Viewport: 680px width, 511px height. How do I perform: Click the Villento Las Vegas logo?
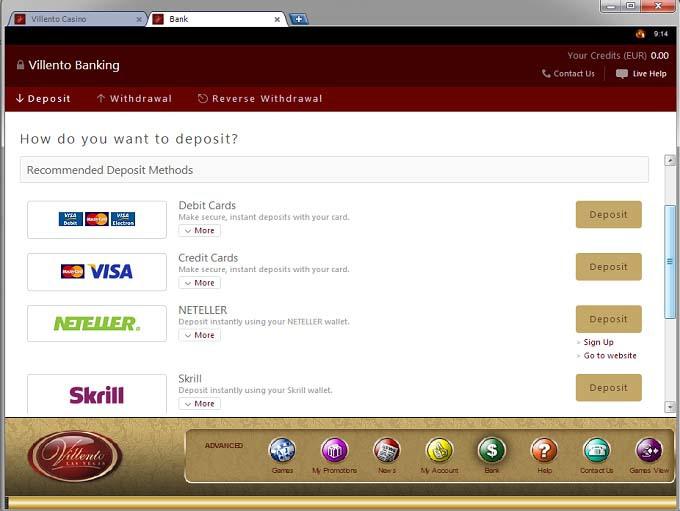pos(75,456)
